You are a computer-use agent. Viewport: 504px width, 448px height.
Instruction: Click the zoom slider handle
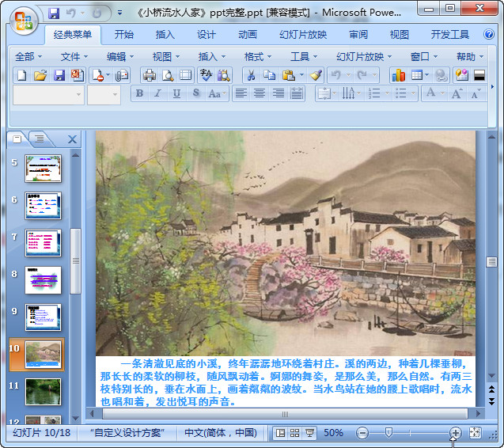tap(388, 432)
